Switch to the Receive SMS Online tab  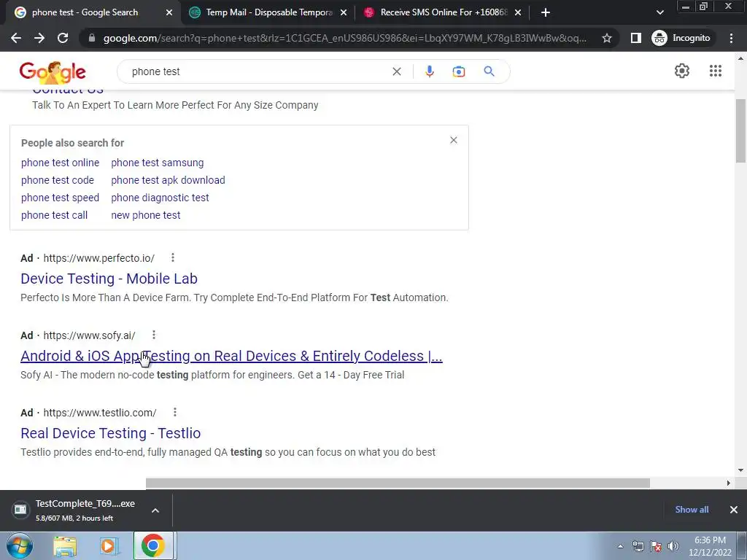click(x=444, y=12)
